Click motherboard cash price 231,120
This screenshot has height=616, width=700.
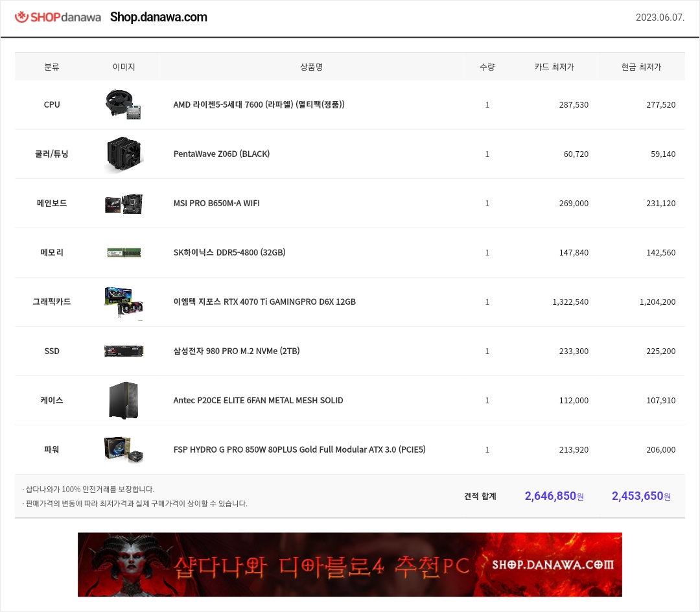click(660, 203)
